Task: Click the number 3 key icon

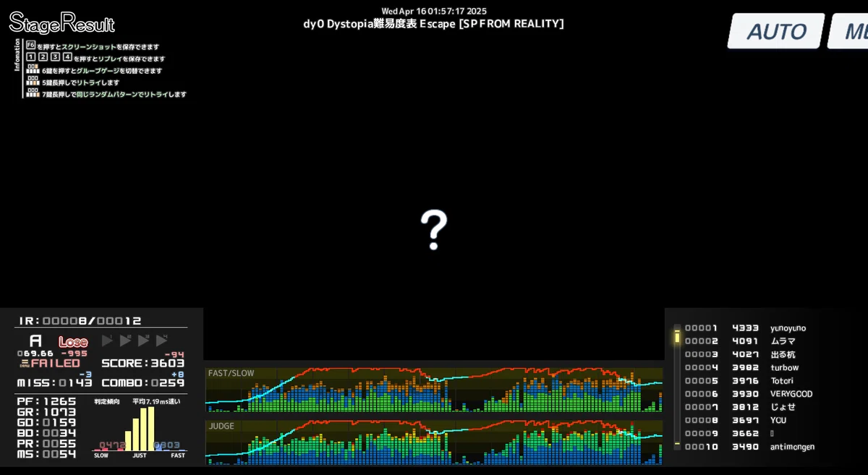Action: click(55, 57)
